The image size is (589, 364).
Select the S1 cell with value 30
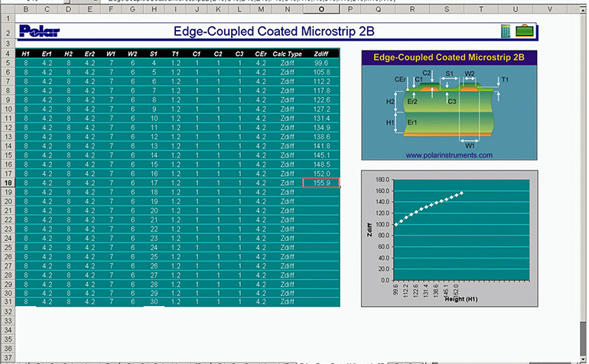[154, 302]
